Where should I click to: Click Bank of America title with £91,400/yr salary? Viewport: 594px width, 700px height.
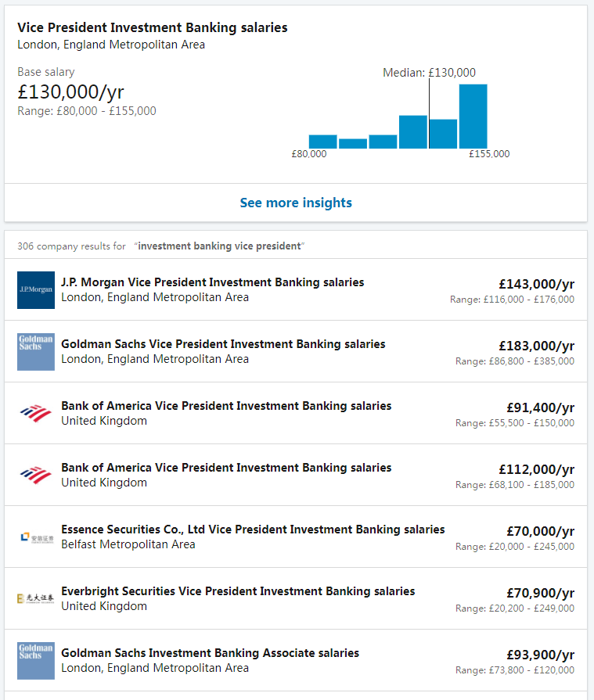226,406
